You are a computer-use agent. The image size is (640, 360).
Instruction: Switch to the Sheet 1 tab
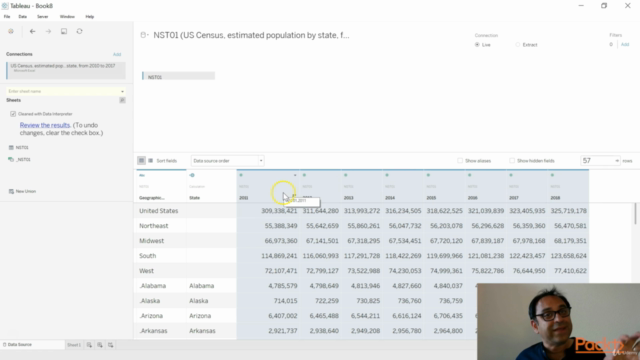tap(74, 345)
